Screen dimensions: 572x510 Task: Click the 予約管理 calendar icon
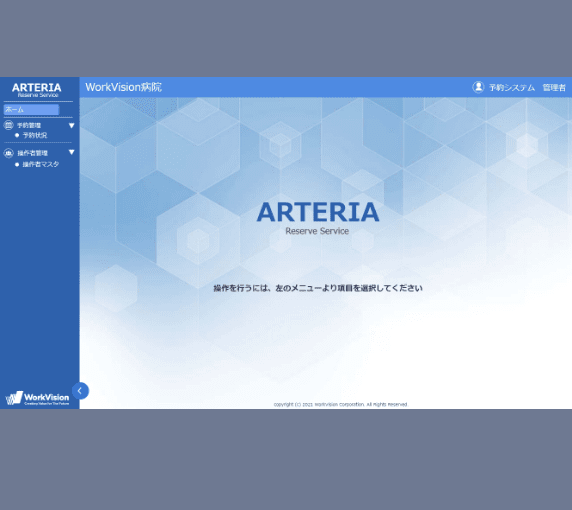click(x=8, y=125)
